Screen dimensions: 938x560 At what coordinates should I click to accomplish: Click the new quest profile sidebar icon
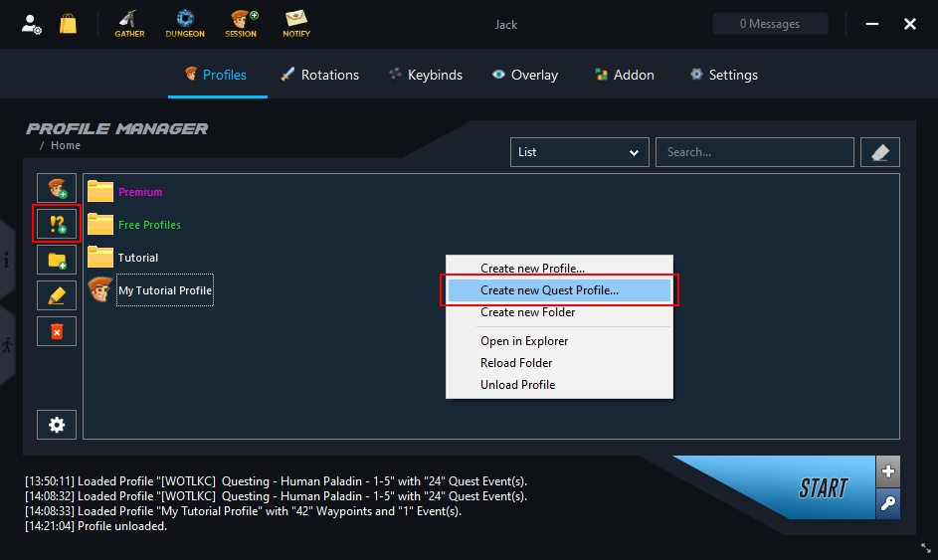pyautogui.click(x=57, y=225)
